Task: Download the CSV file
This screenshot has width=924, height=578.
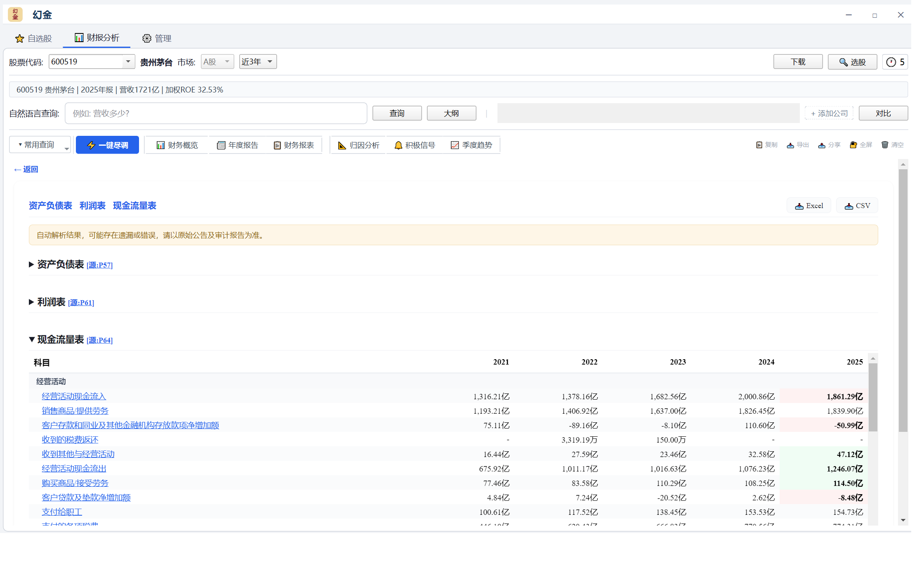Action: (857, 206)
